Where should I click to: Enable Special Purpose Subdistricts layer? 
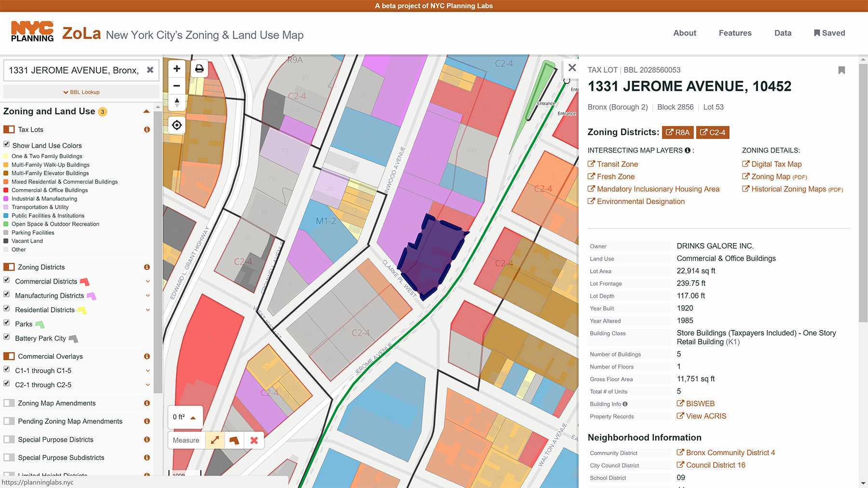click(x=9, y=458)
